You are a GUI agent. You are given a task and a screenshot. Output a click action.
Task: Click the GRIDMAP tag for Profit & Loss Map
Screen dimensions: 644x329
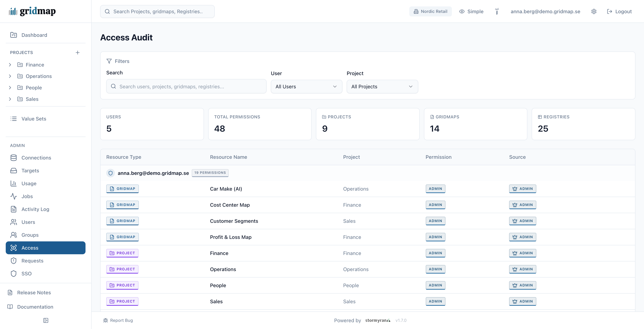[123, 237]
